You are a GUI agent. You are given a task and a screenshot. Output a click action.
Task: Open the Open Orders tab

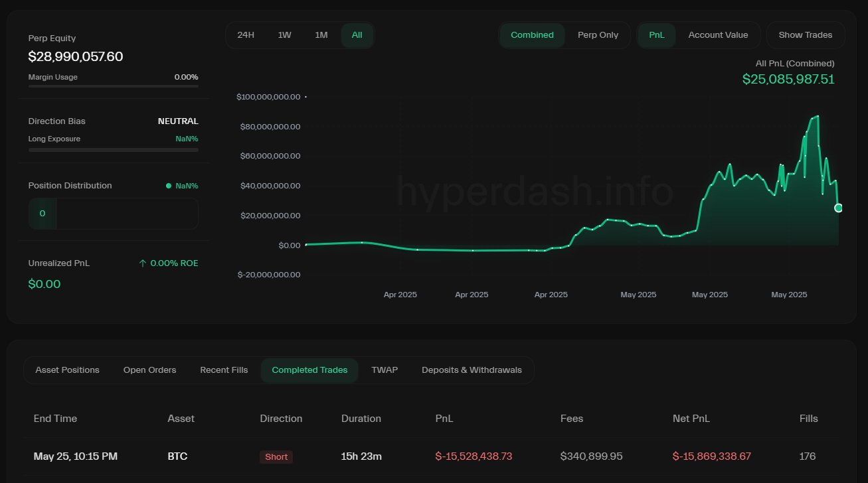pyautogui.click(x=149, y=370)
